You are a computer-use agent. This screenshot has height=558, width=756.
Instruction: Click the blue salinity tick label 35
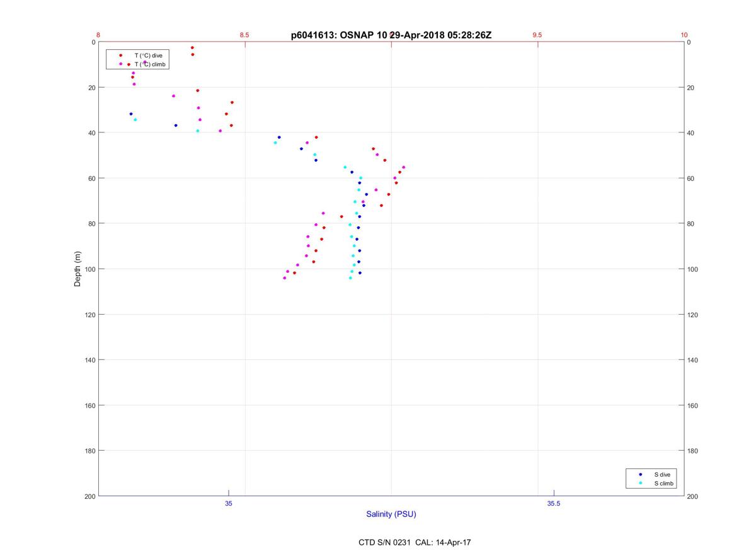(x=229, y=503)
